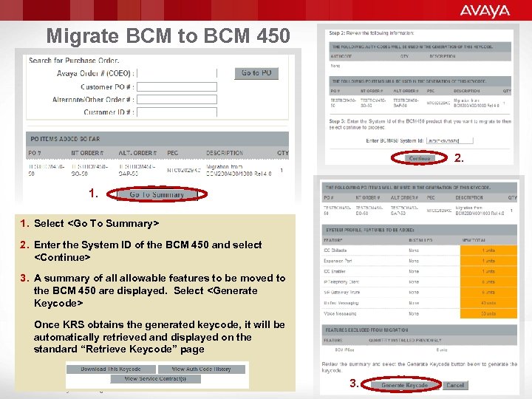Viewport: 532px width, 399px height.
Task: Select the ALT. ORDER # column header in PO Items Added
Action: (x=137, y=153)
